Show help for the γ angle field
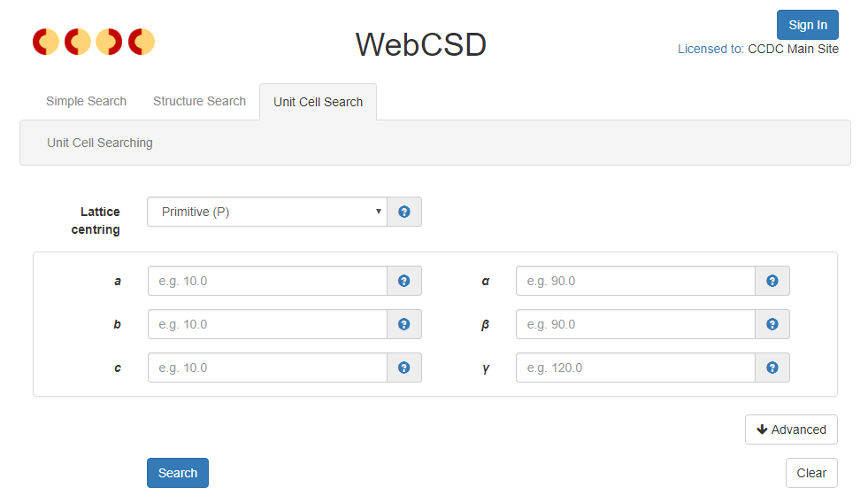This screenshot has height=503, width=868. click(x=772, y=368)
